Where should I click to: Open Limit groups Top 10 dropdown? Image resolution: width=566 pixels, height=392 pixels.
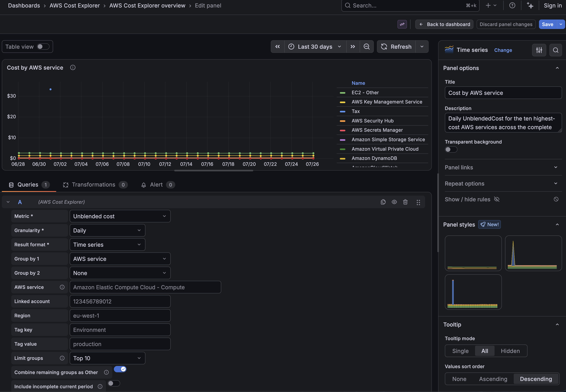click(x=107, y=358)
